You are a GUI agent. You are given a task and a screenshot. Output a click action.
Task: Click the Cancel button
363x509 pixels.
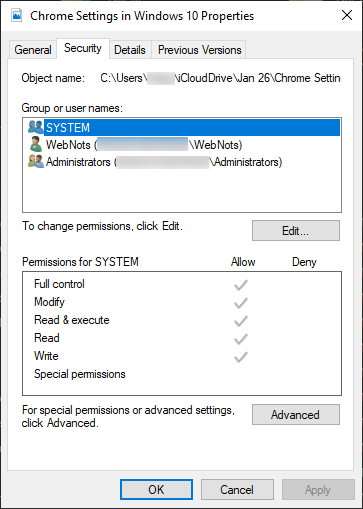(x=237, y=490)
